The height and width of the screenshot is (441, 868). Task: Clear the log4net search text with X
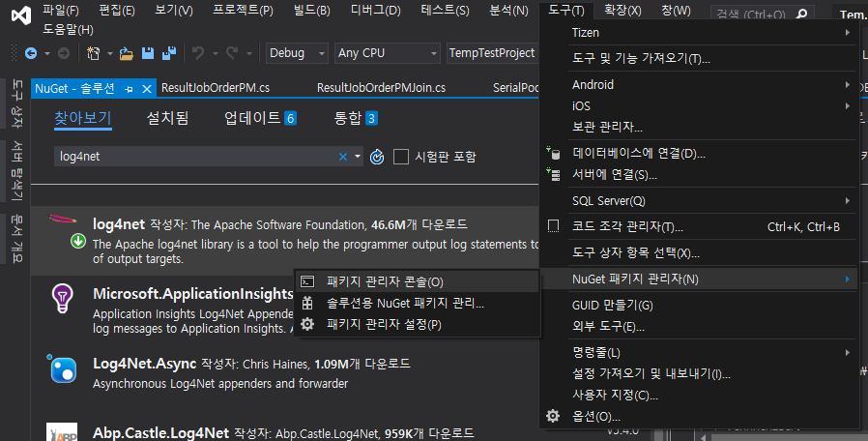(343, 157)
